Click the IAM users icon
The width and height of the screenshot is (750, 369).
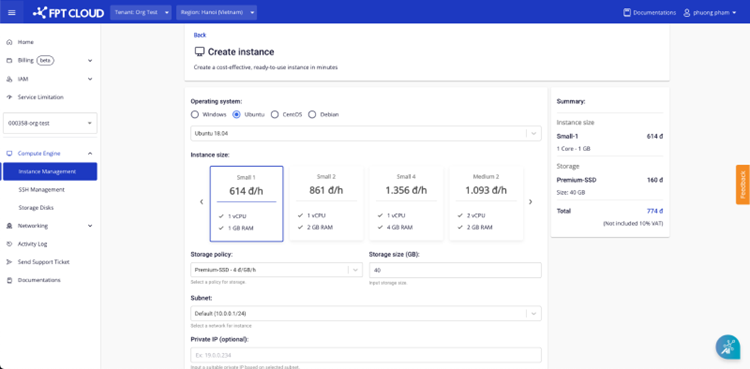tap(9, 79)
